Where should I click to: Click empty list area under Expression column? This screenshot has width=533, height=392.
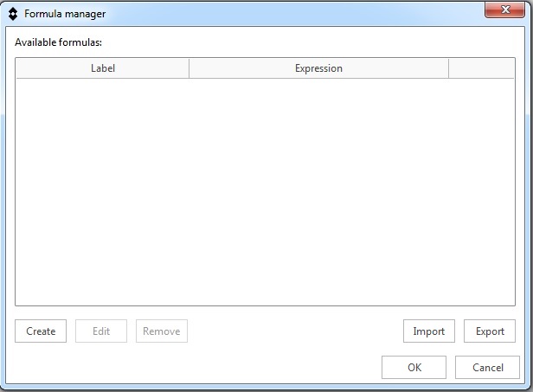tap(318, 190)
